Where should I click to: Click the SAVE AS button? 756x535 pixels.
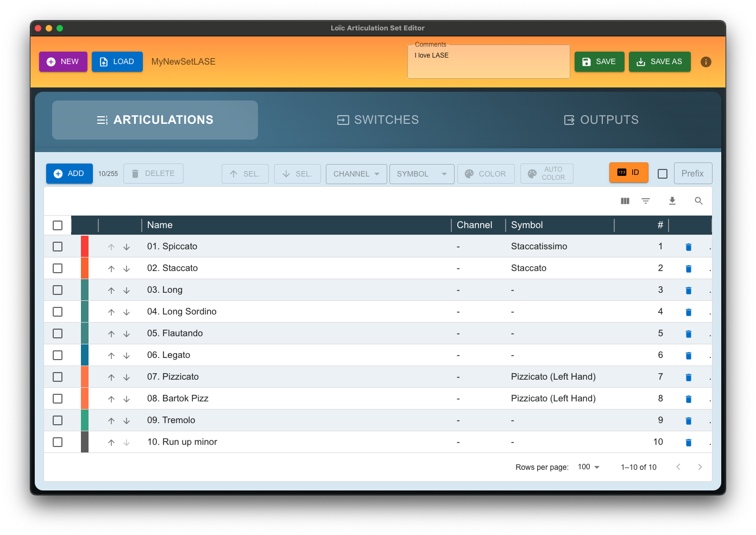660,62
